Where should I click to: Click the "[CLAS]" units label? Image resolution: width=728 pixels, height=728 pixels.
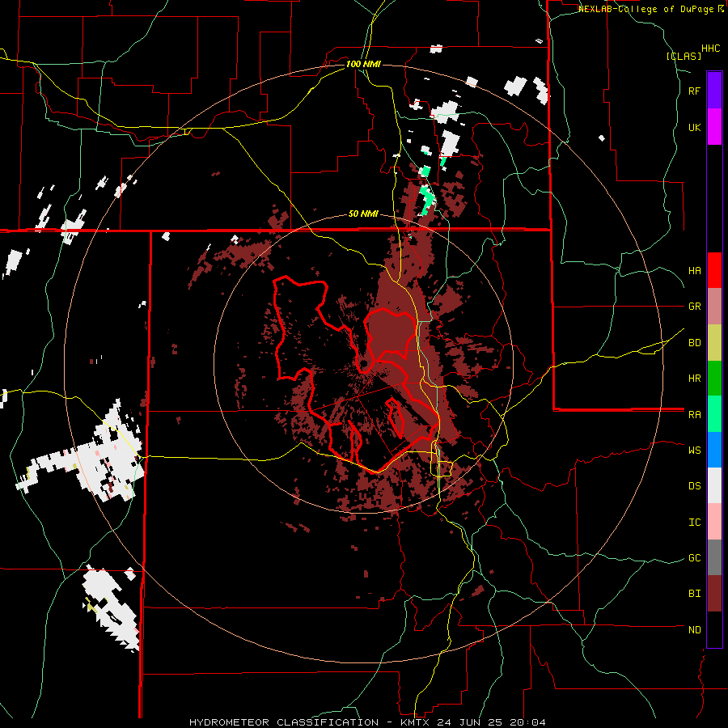coord(684,56)
